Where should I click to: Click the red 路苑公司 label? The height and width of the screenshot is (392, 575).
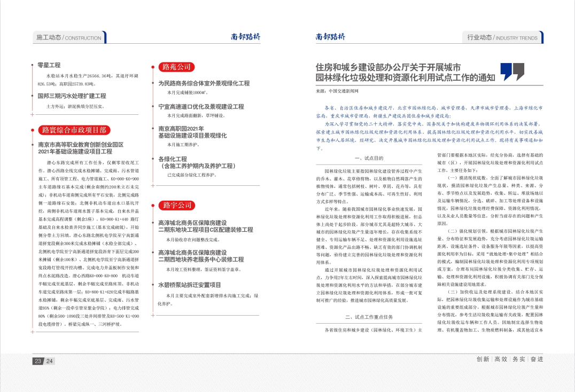176,67
